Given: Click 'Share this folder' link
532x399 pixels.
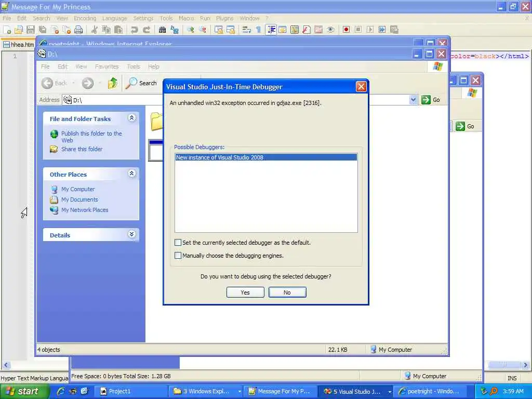Looking at the screenshot, I should [82, 149].
